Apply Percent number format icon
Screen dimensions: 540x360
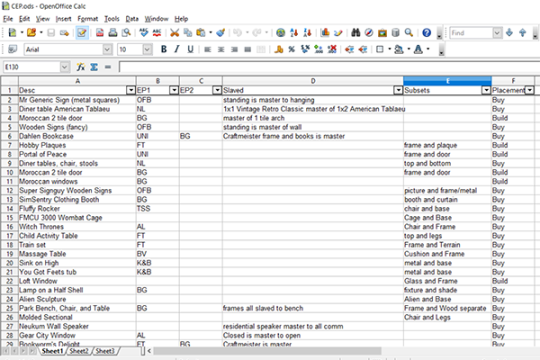point(292,49)
